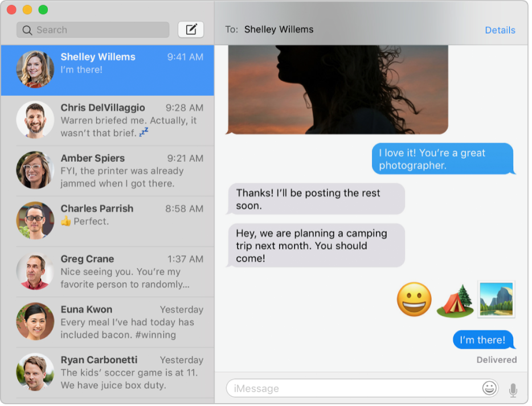Click Greg Crane's avatar photo
This screenshot has height=406, width=532.
point(35,271)
